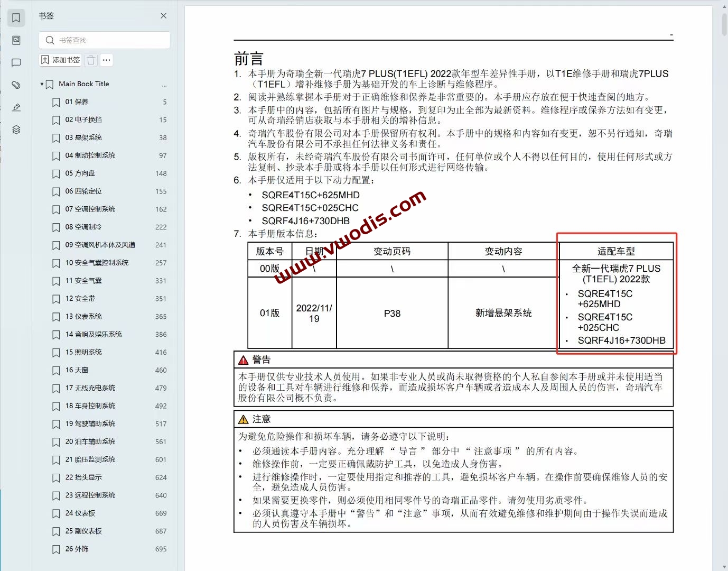The height and width of the screenshot is (571, 728).
Task: Open bookmark 08 空调制冷
Action: (x=83, y=227)
